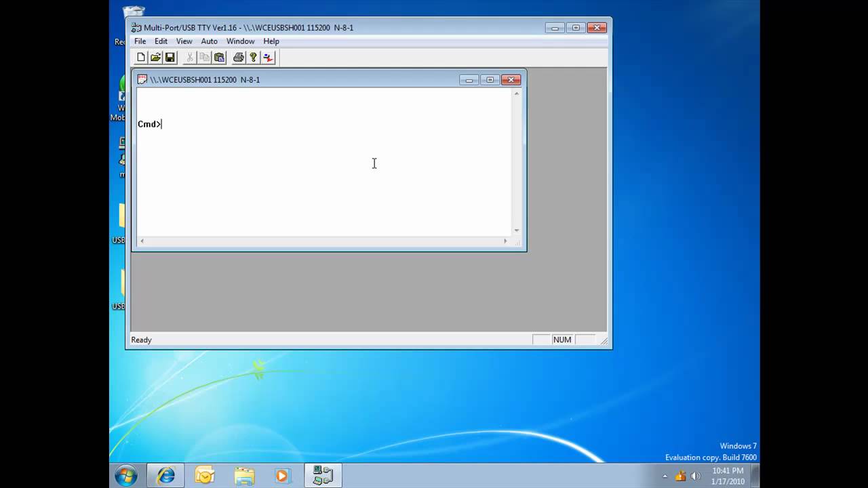
Task: Open Windows Media Player from the taskbar
Action: (283, 476)
